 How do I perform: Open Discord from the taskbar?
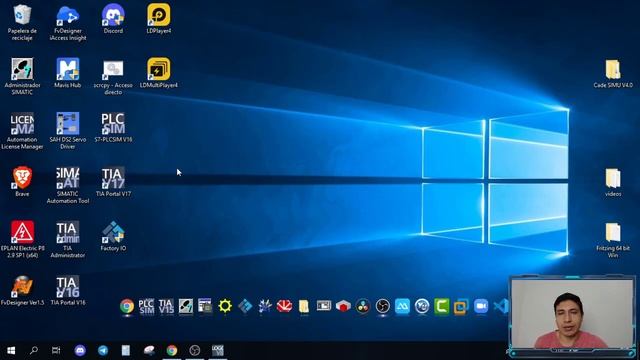[x=80, y=350]
